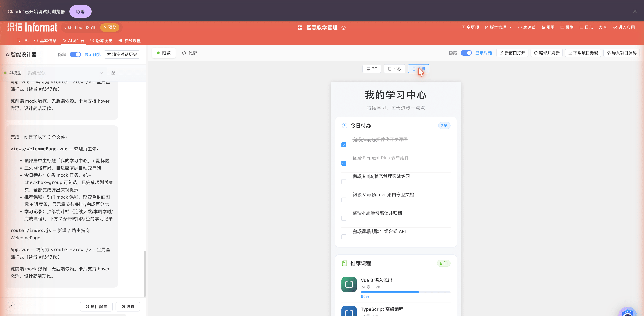Screen dimensions: 644x316
Task: Open the 版本管理 dropdown
Action: tap(498, 28)
